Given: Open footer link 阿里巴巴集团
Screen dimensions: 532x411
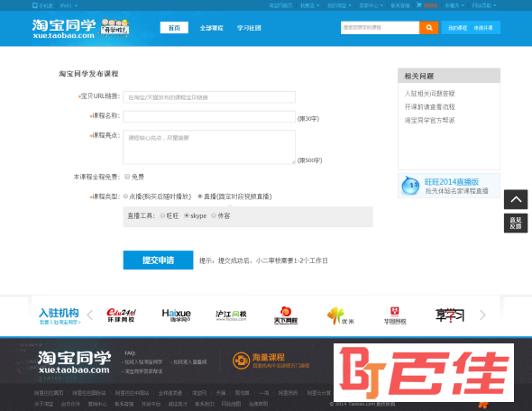Looking at the screenshot, I should tap(49, 393).
